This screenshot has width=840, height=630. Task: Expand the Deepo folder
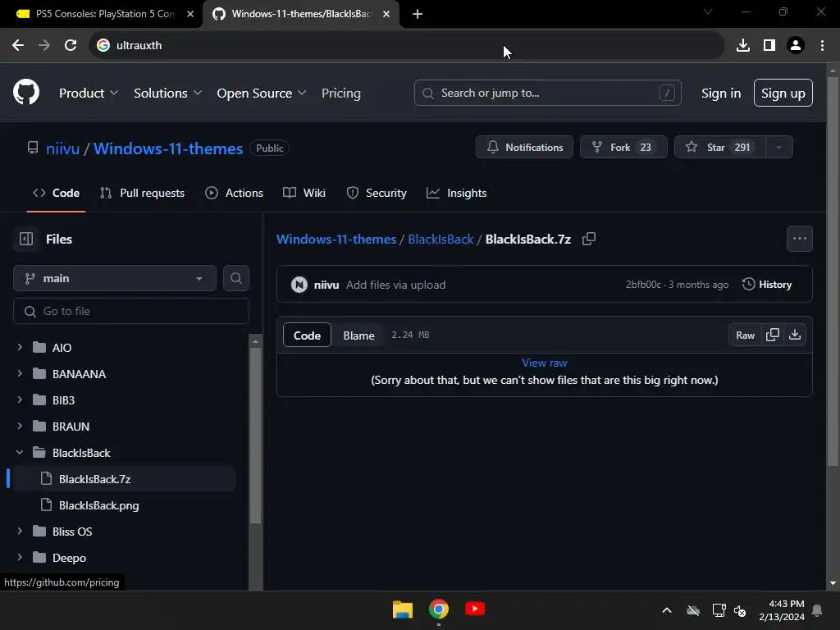point(20,557)
